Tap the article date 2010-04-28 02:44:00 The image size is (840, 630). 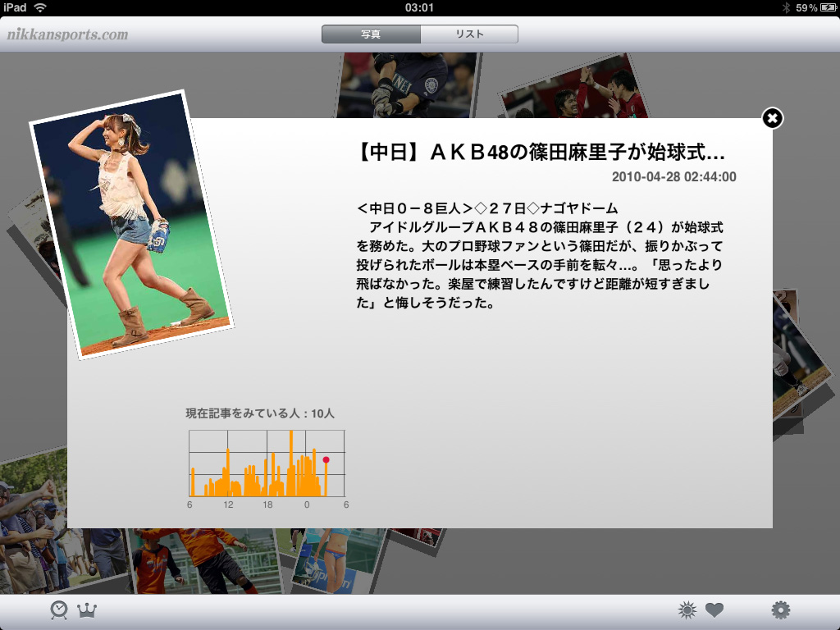pos(674,177)
